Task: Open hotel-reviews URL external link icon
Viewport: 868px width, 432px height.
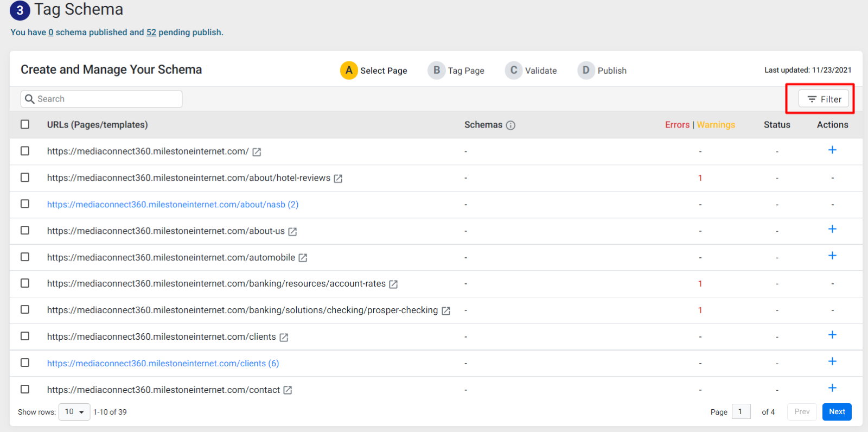Action: click(x=338, y=179)
